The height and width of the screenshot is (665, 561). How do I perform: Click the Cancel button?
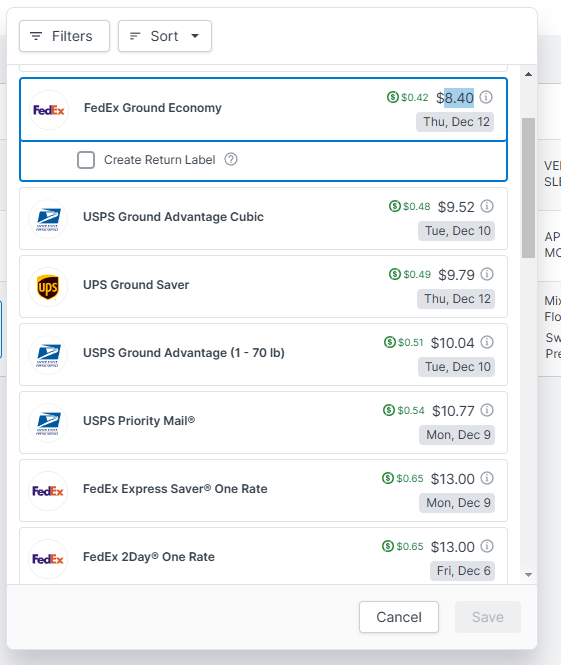pos(399,617)
